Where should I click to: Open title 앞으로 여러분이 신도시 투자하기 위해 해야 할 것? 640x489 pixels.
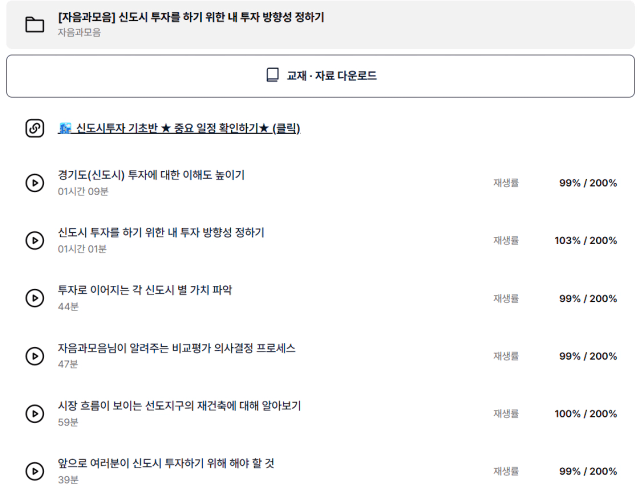pyautogui.click(x=166, y=463)
